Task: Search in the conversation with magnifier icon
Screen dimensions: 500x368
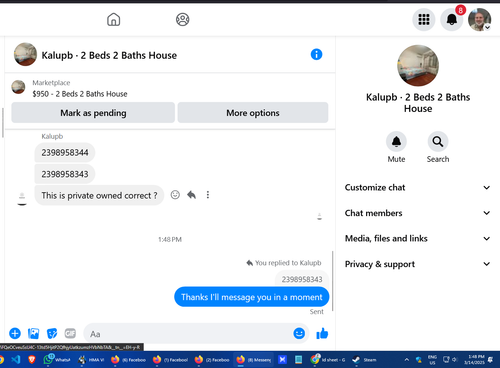Action: coord(438,142)
